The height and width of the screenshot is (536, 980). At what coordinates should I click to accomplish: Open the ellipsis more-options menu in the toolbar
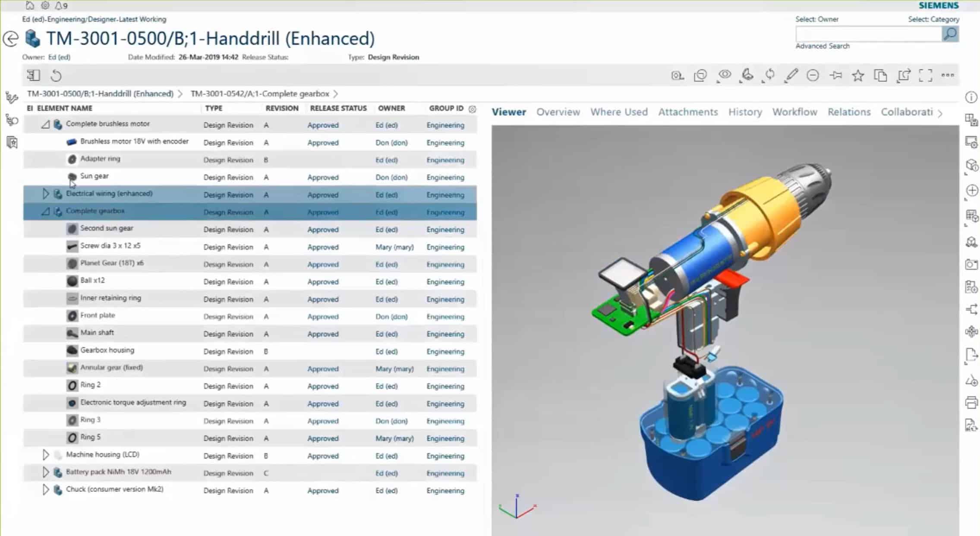(948, 75)
